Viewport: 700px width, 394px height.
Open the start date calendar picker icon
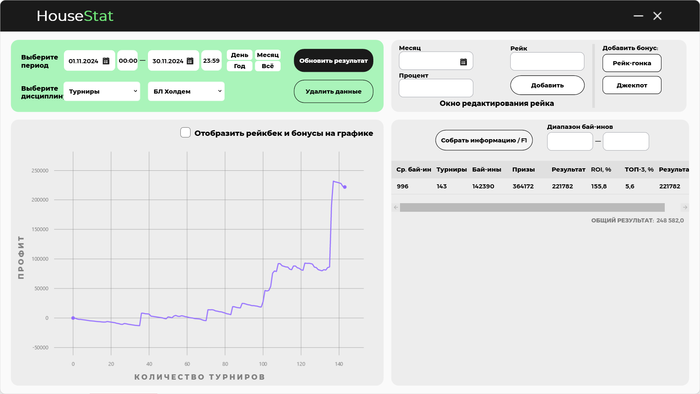coord(106,61)
